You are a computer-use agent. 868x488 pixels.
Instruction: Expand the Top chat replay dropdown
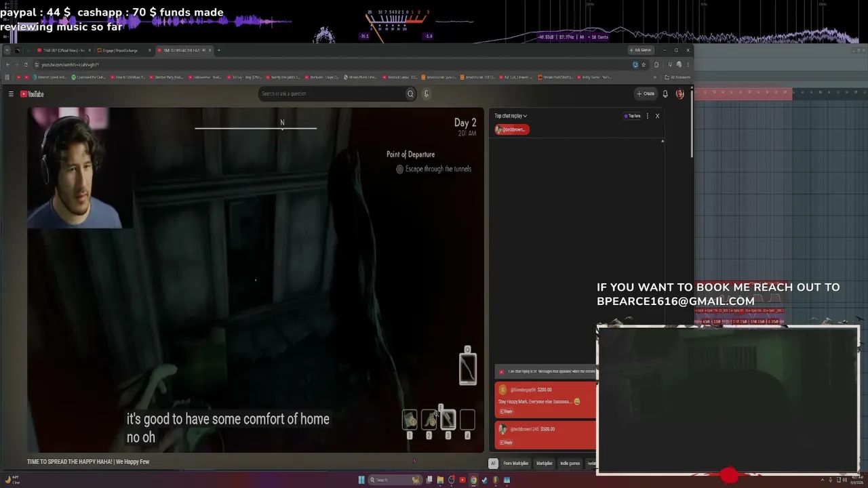coord(511,116)
